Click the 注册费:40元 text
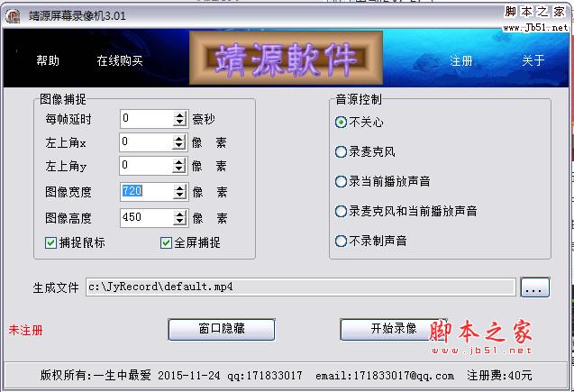 pyautogui.click(x=499, y=375)
